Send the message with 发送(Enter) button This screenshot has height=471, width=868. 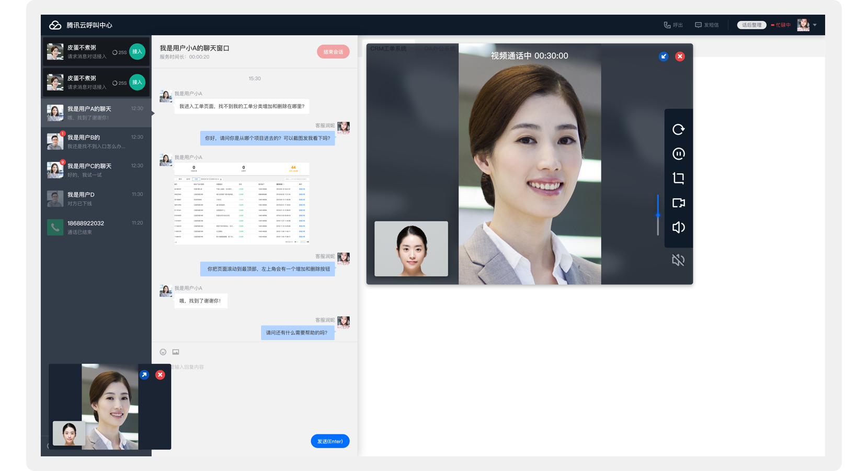pyautogui.click(x=330, y=441)
